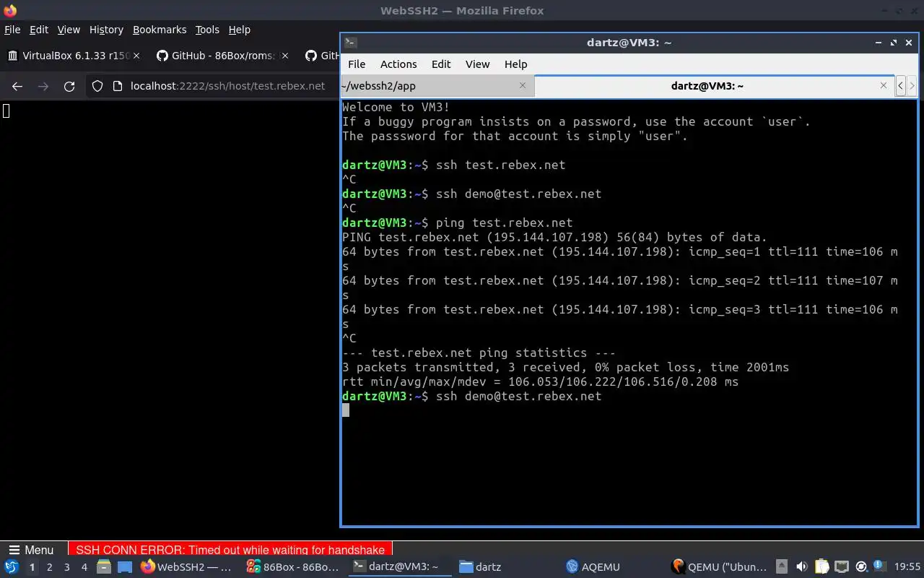924x578 pixels.
Task: Open the desktop start menu icon
Action: [x=12, y=567]
